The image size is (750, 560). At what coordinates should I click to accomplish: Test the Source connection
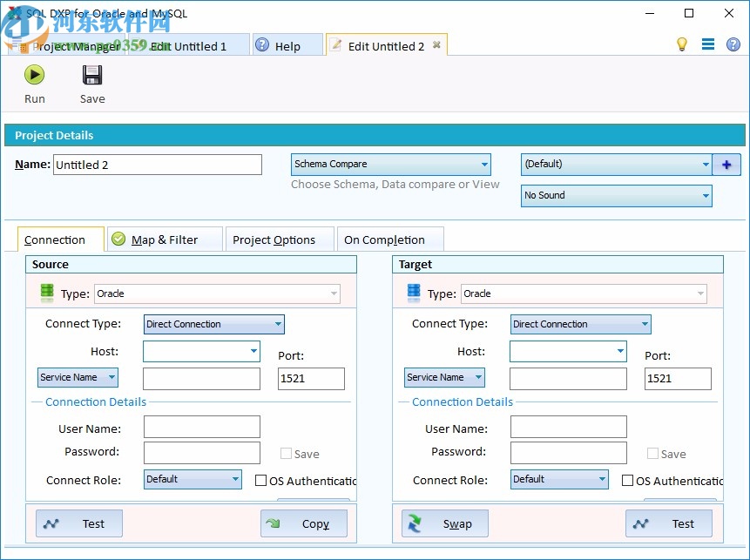pos(78,523)
